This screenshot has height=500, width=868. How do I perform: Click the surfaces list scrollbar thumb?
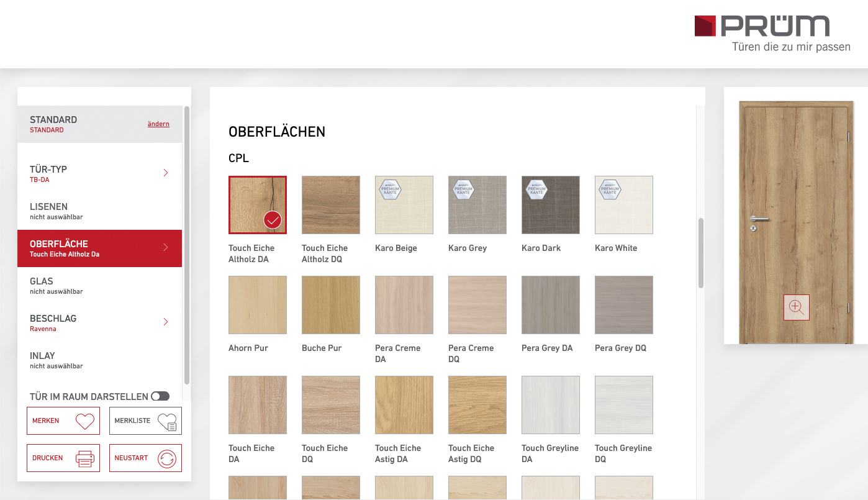coord(701,253)
